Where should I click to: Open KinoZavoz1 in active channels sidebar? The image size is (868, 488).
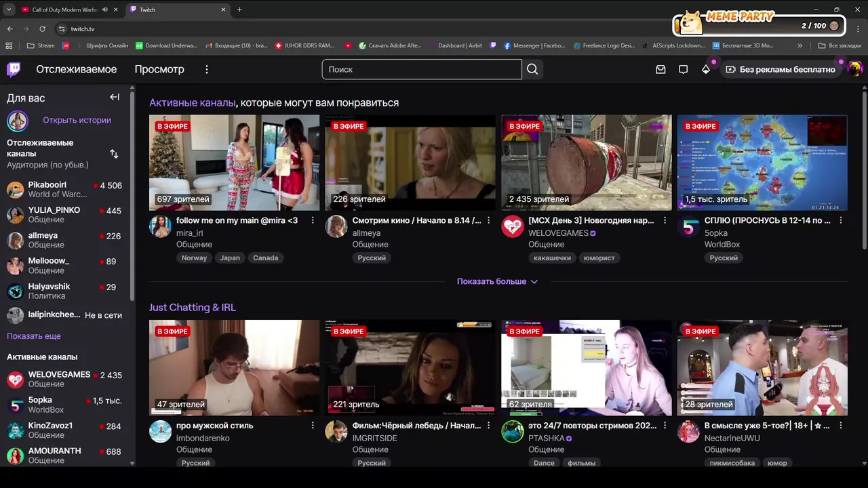[64, 430]
